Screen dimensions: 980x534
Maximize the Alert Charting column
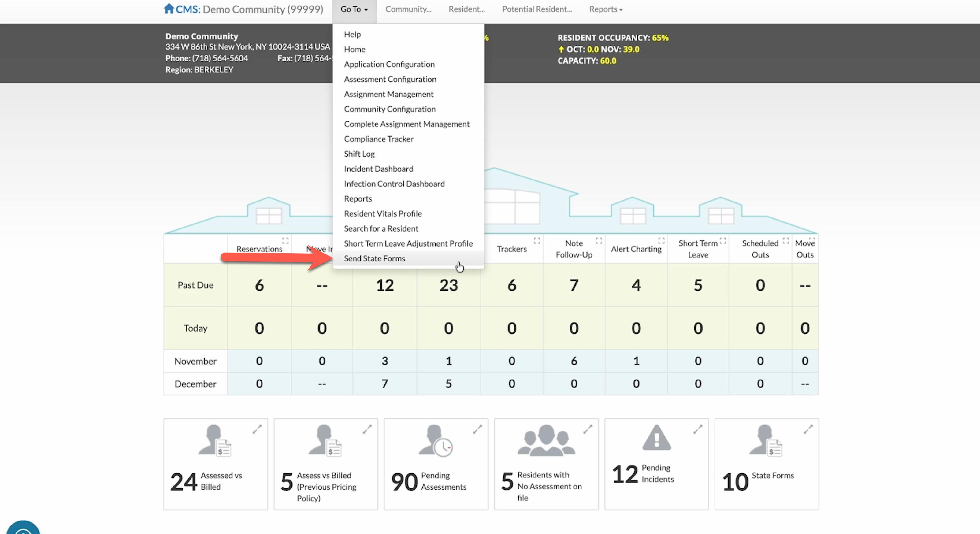tap(661, 240)
